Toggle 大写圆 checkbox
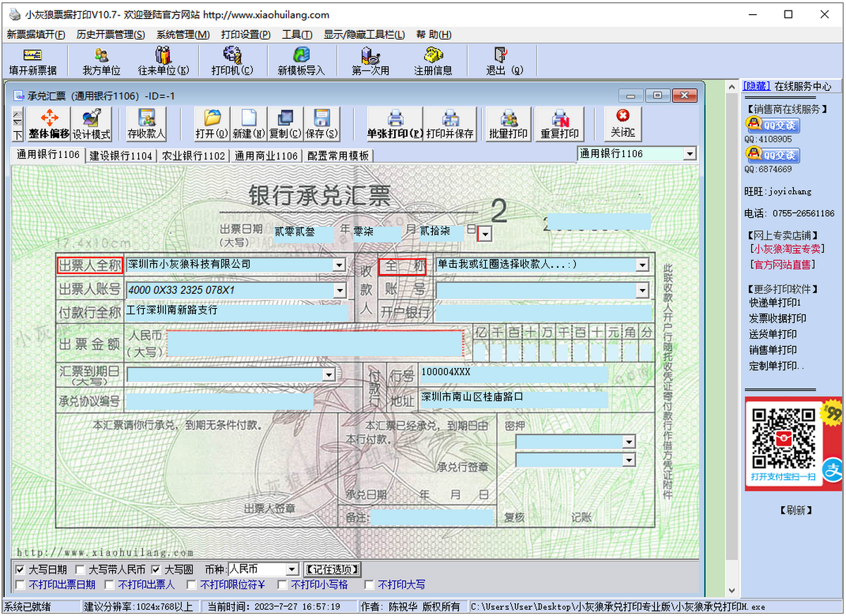This screenshot has width=846, height=616. pyautogui.click(x=157, y=569)
